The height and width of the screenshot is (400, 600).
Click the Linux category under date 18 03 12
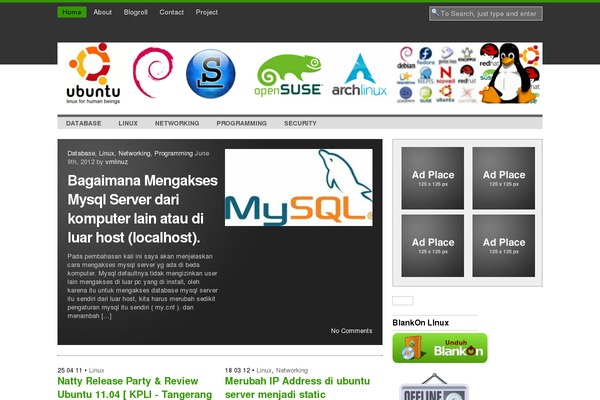coord(264,371)
